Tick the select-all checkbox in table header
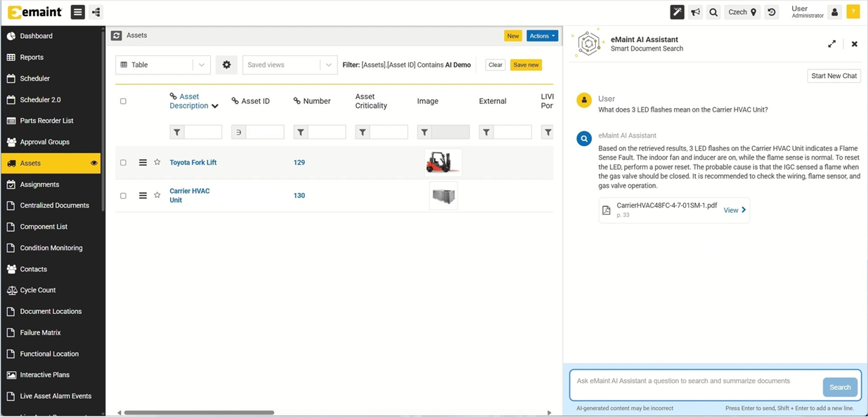Screen dimensions: 868x417 (123, 101)
